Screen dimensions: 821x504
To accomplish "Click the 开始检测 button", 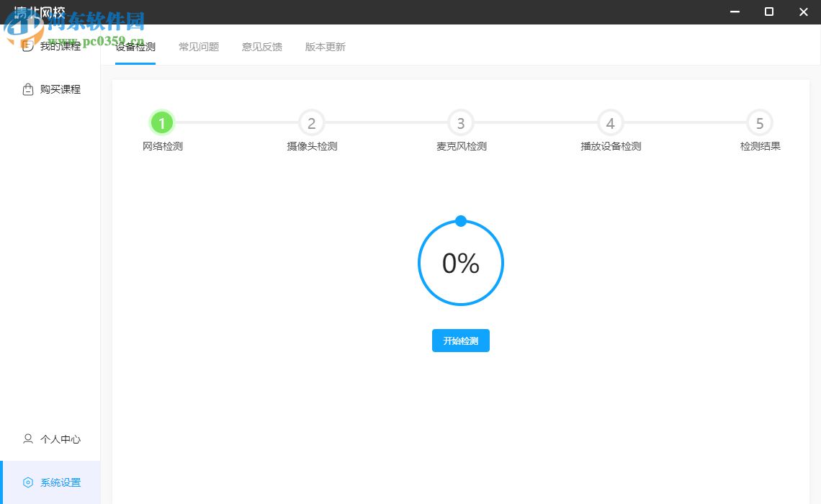I will [460, 341].
